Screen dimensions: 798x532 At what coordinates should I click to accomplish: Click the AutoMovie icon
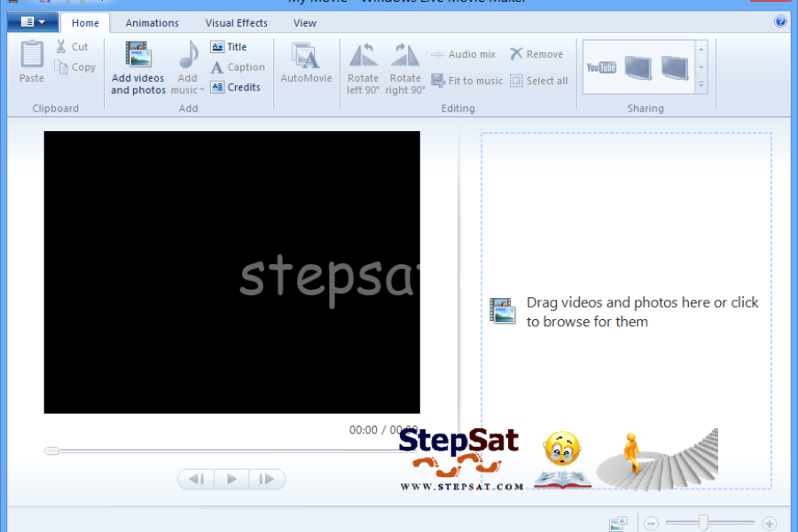pos(306,56)
